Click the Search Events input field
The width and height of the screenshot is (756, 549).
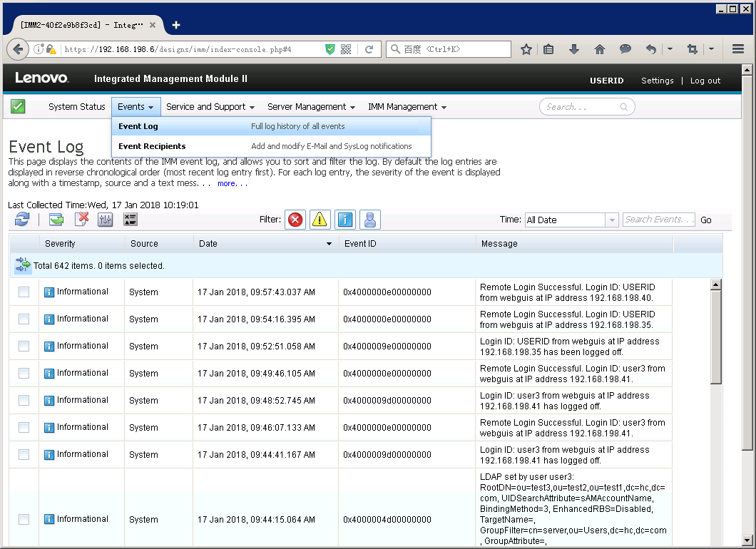pos(658,220)
